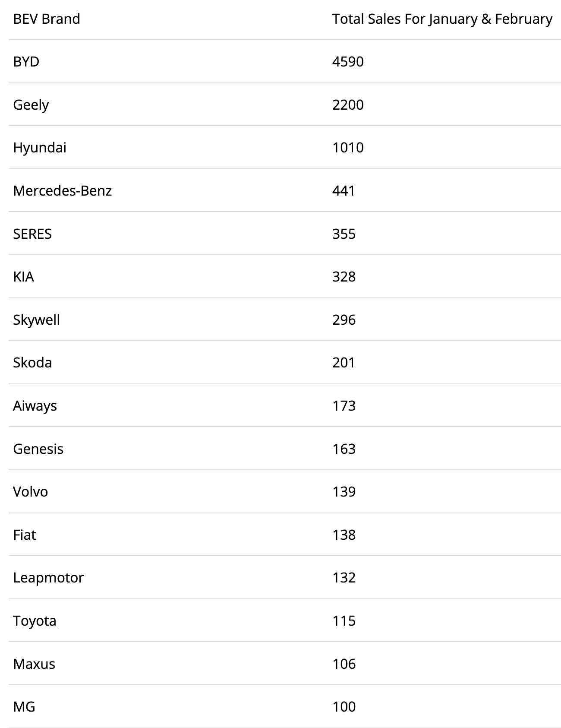Select the Skywell brand cell

pos(37,320)
